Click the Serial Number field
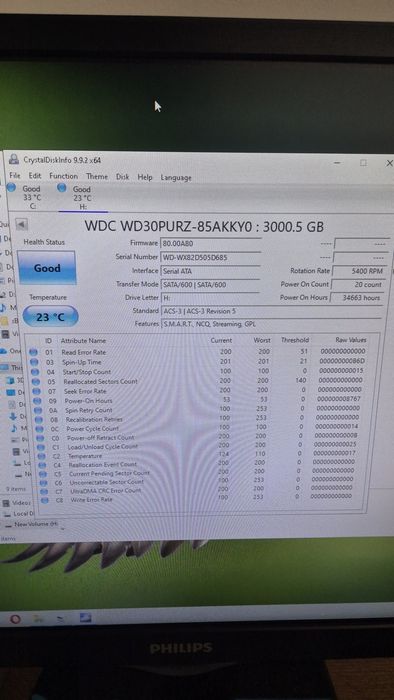394x700 pixels. 210,258
